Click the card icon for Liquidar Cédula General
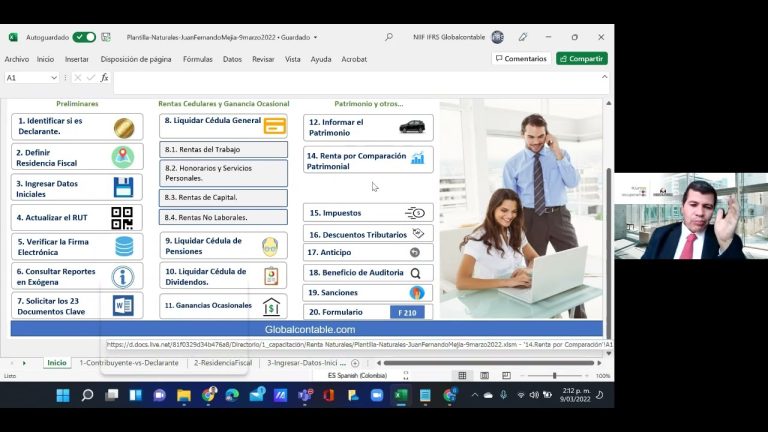 point(275,126)
